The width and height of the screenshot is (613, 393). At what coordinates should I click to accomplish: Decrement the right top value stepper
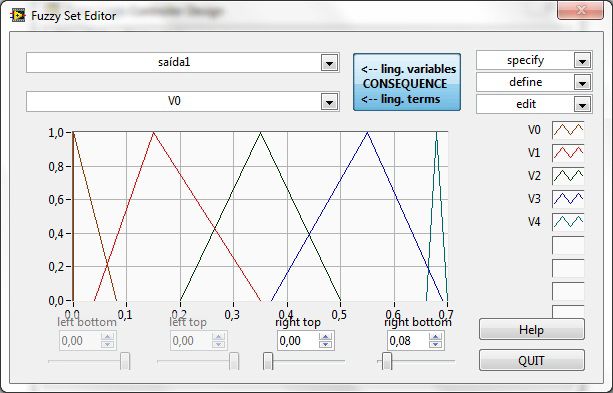(x=325, y=345)
